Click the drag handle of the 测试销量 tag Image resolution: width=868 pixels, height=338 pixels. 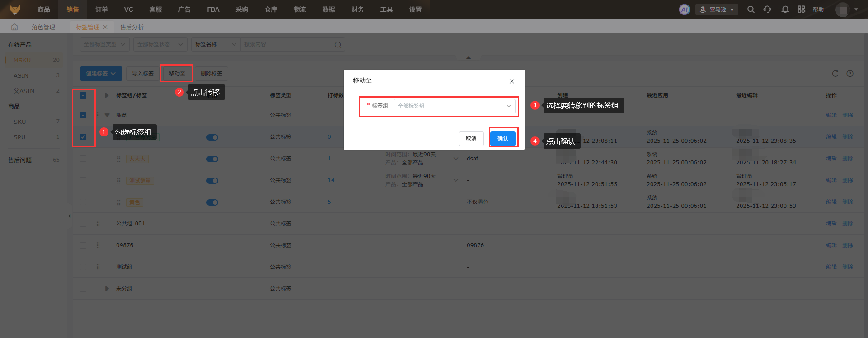pyautogui.click(x=119, y=181)
